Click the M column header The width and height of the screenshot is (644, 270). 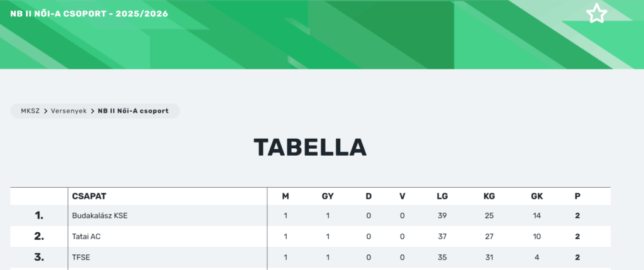[286, 196]
